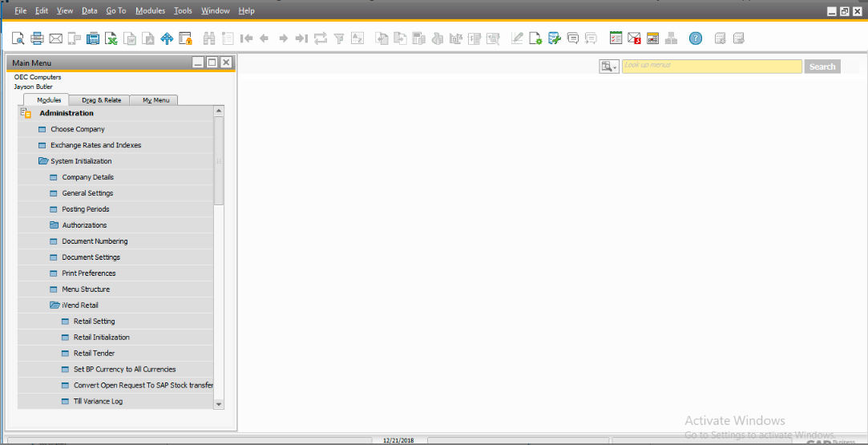The height and width of the screenshot is (445, 868).
Task: Open General Settings
Action: 87,193
